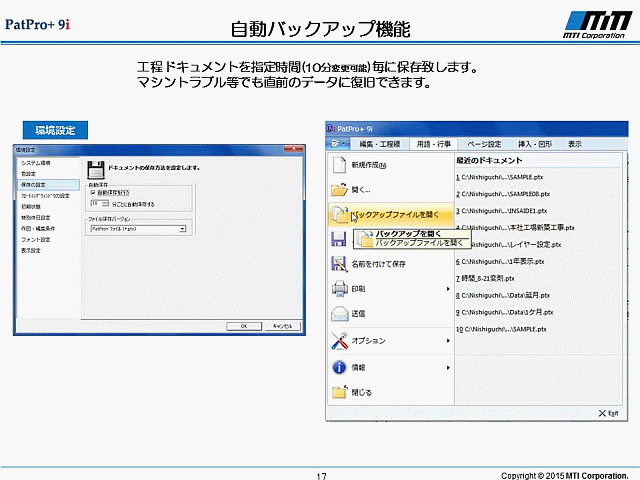640x480 pixels.
Task: Select 作図・編集条件 in the settings list
Action: point(38,229)
